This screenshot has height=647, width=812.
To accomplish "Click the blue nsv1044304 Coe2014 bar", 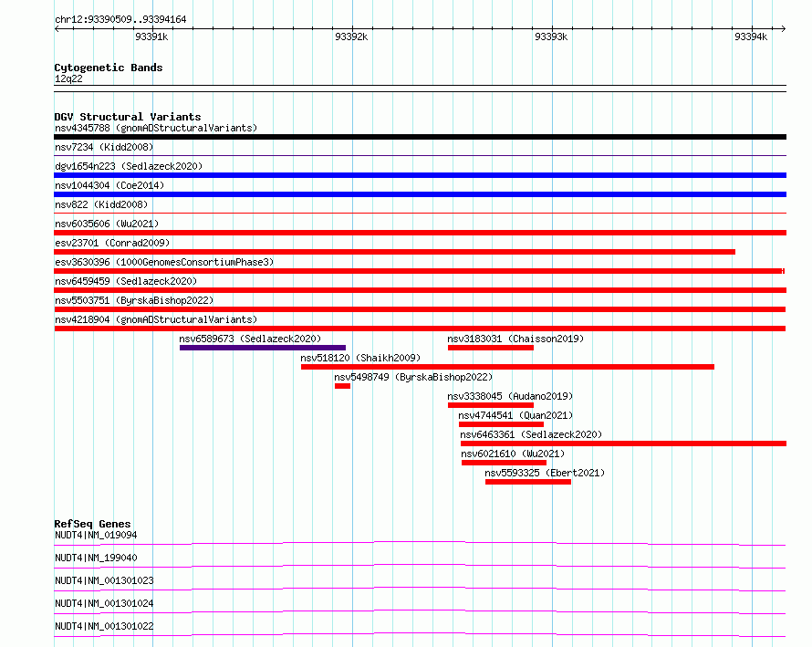I will click(x=420, y=194).
